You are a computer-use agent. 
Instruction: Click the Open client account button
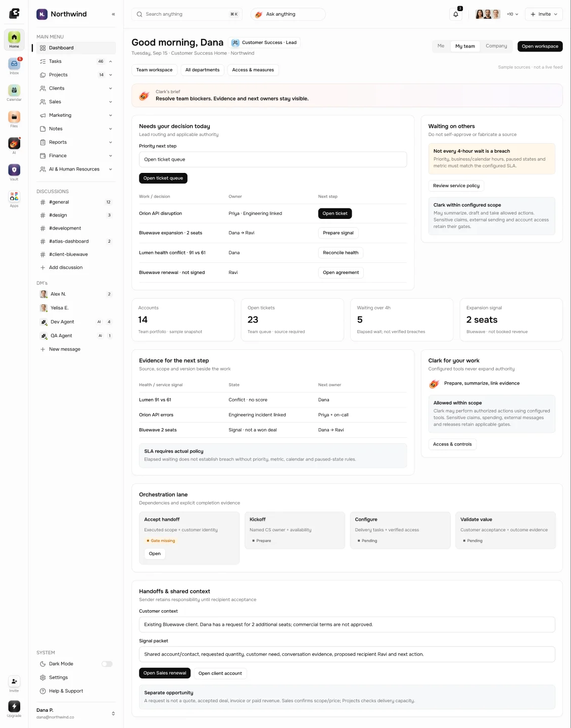click(220, 673)
